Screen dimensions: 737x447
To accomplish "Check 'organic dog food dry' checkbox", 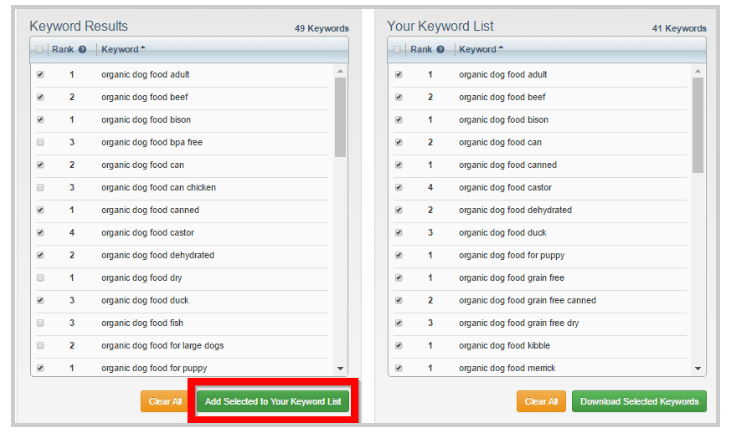I will pos(40,277).
